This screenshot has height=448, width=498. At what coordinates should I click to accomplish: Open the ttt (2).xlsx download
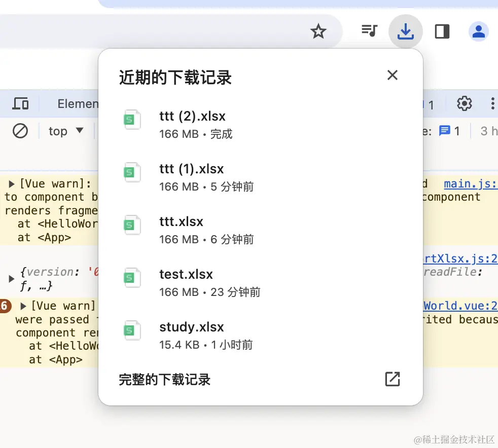click(x=261, y=125)
